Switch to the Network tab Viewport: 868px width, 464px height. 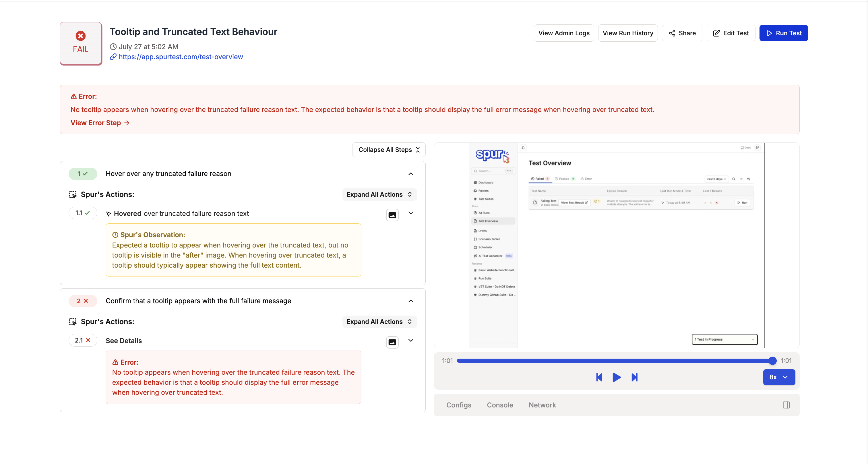click(x=542, y=405)
